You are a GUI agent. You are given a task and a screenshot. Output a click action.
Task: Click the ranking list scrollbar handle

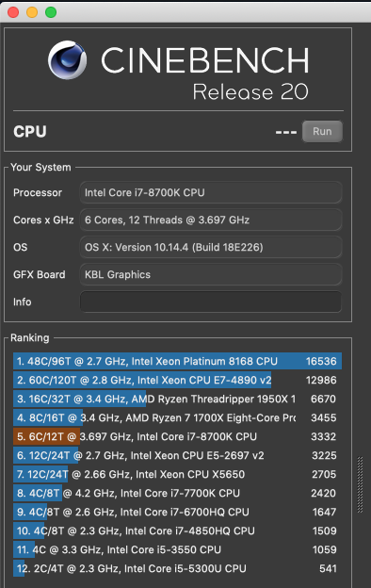click(360, 484)
